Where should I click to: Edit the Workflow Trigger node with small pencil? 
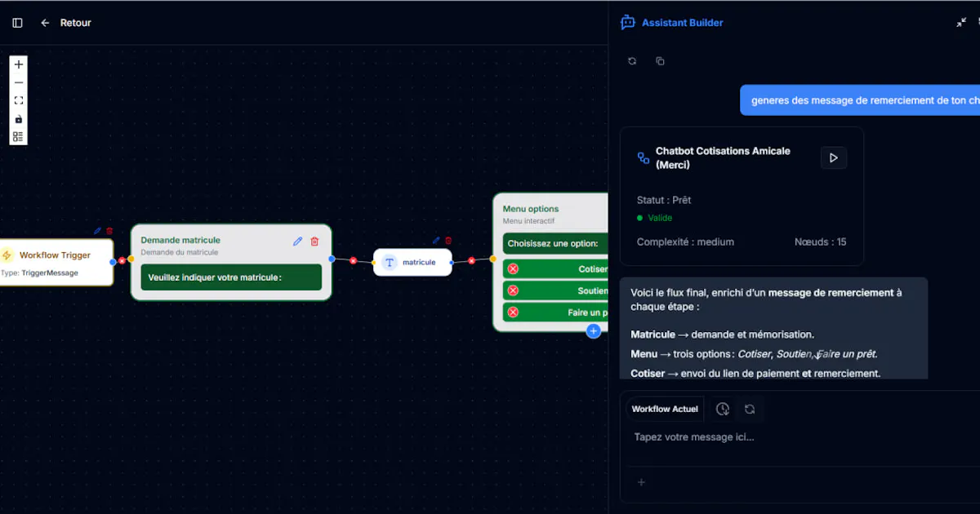[x=98, y=231]
